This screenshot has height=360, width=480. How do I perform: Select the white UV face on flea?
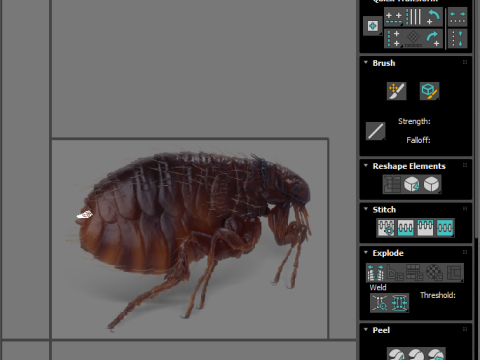pos(85,215)
